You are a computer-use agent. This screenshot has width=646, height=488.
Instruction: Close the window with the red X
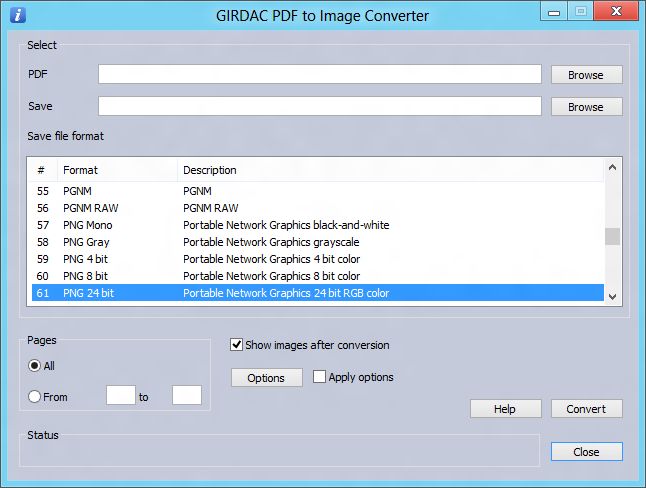coord(616,11)
